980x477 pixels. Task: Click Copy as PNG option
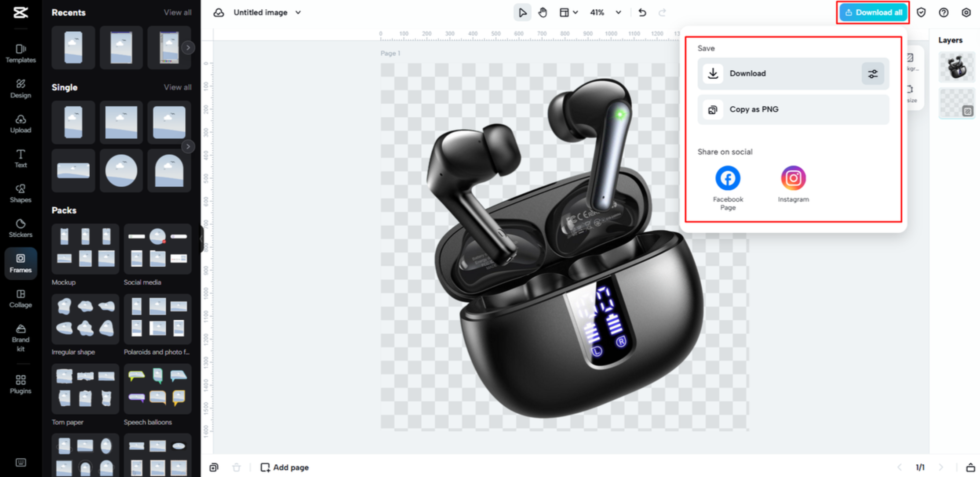[x=793, y=109]
